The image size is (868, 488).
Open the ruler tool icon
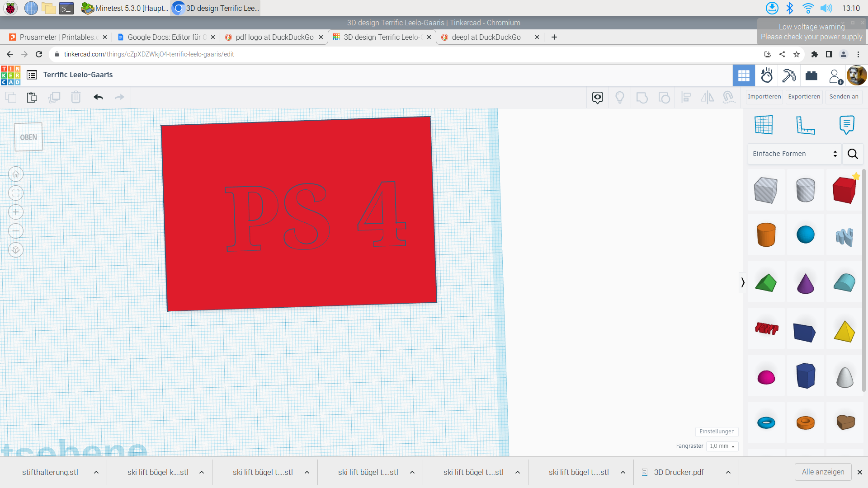[805, 125]
